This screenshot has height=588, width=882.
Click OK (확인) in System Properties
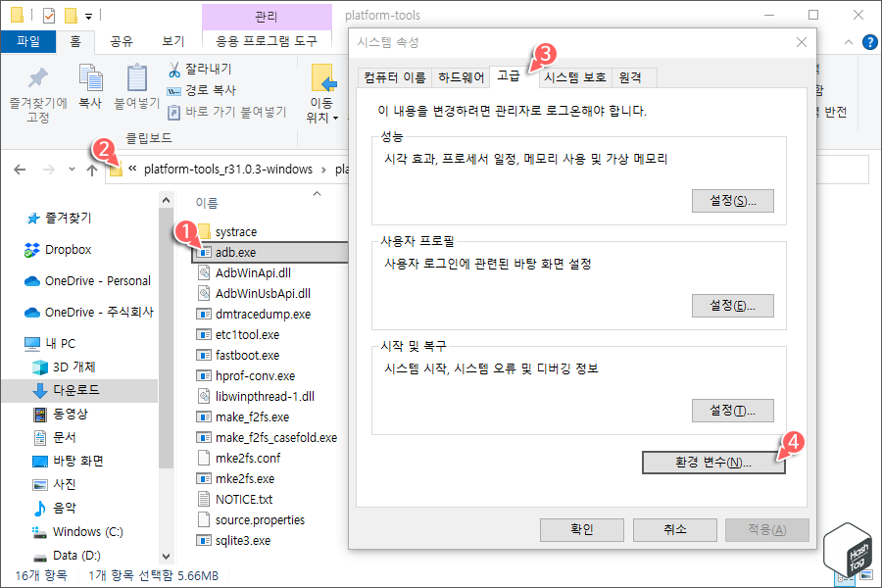(581, 529)
